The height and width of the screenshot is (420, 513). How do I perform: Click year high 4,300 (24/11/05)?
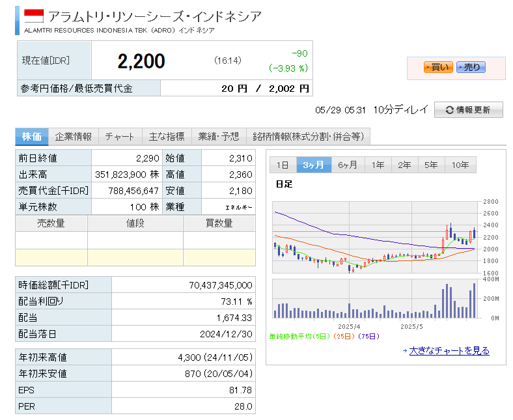215,357
